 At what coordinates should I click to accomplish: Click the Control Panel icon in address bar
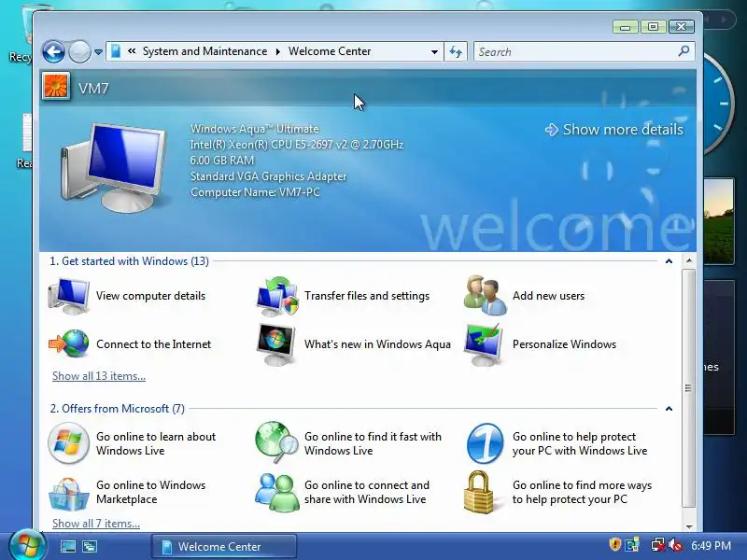[x=115, y=51]
